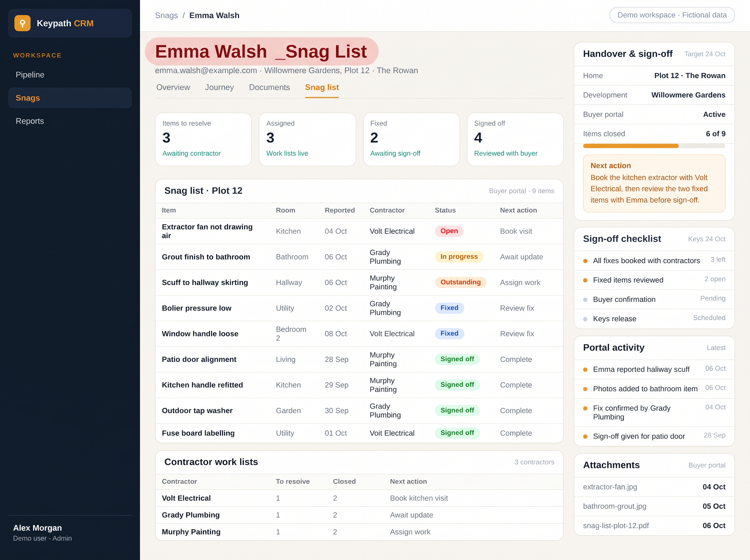Click the Outstanding status badge

tap(460, 282)
